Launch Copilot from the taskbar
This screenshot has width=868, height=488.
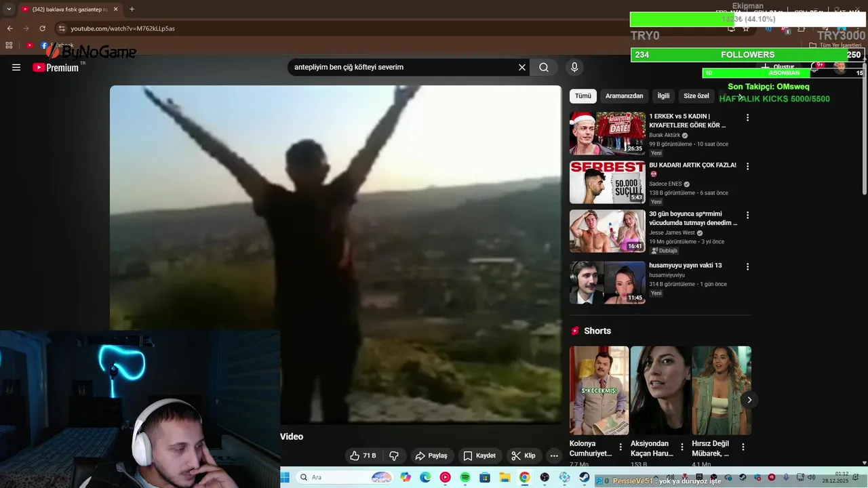point(406,477)
